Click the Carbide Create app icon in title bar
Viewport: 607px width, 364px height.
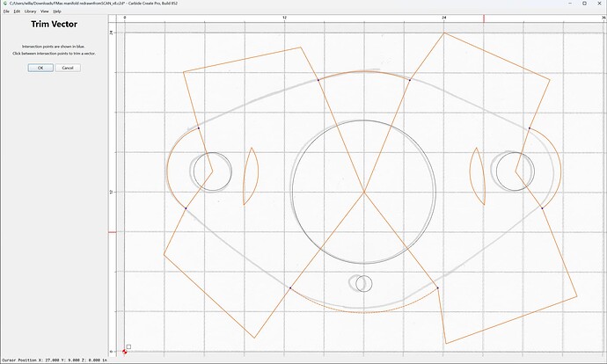[x=4, y=4]
